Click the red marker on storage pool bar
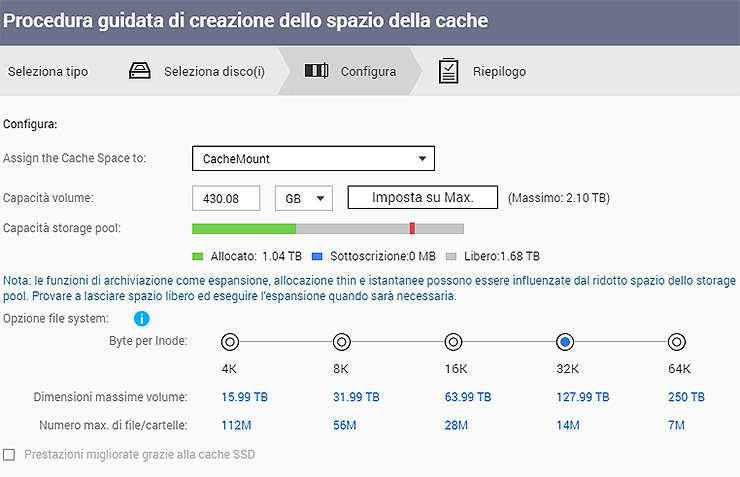This screenshot has height=477, width=740. 412,228
